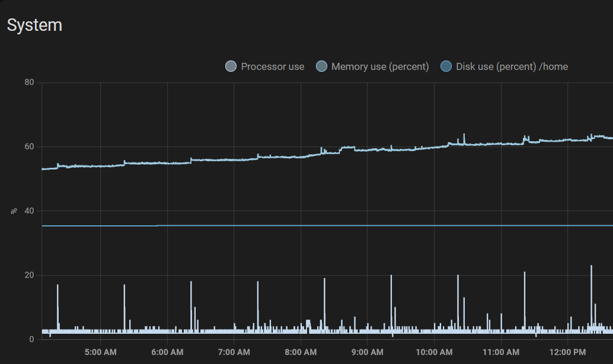Click the Memory use legend icon
This screenshot has height=364, width=613.
tap(322, 66)
